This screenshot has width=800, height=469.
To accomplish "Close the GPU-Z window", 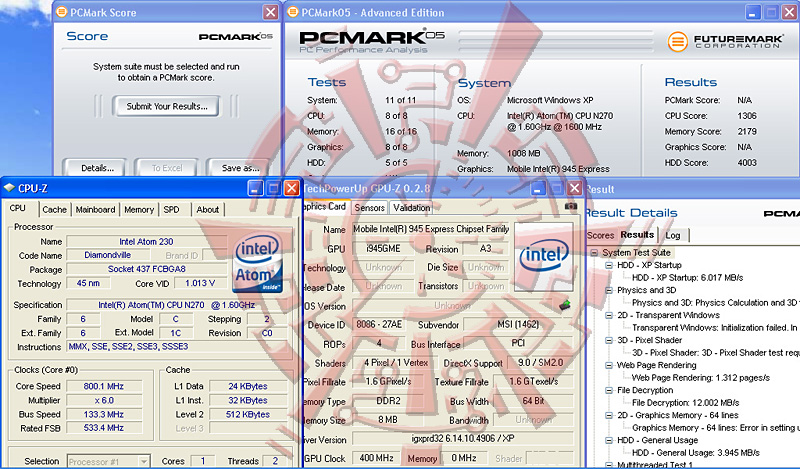I will pyautogui.click(x=574, y=188).
